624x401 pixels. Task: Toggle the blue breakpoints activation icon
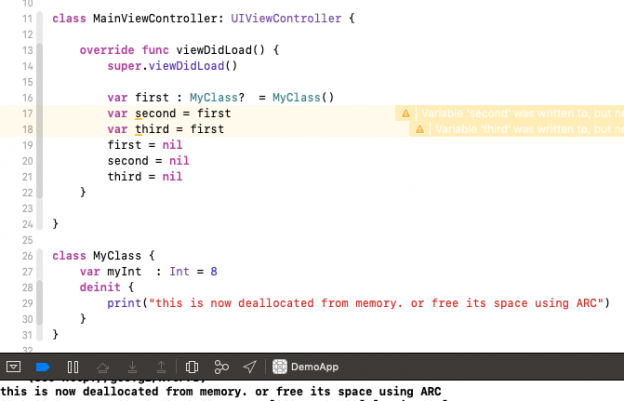pyautogui.click(x=43, y=367)
